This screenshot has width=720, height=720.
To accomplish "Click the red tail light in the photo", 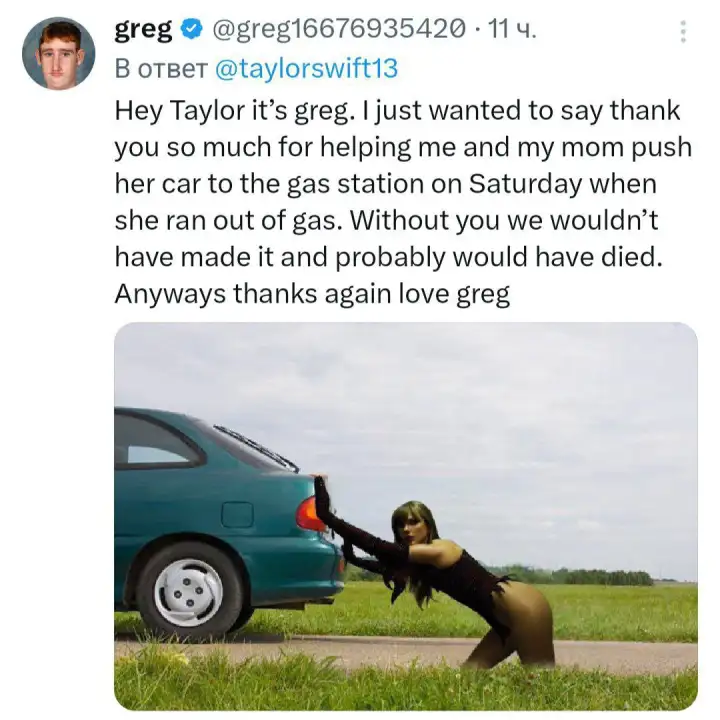I will (x=310, y=514).
